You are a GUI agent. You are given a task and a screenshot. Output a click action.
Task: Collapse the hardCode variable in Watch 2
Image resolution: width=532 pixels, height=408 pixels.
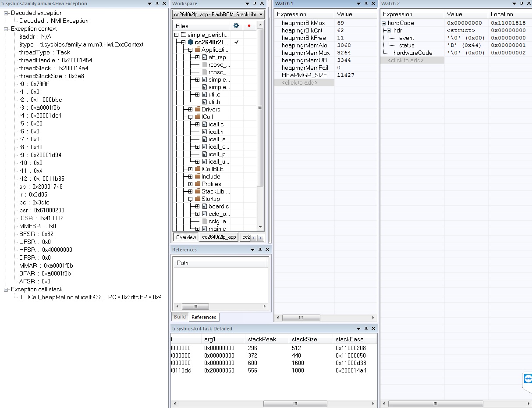pyautogui.click(x=384, y=23)
